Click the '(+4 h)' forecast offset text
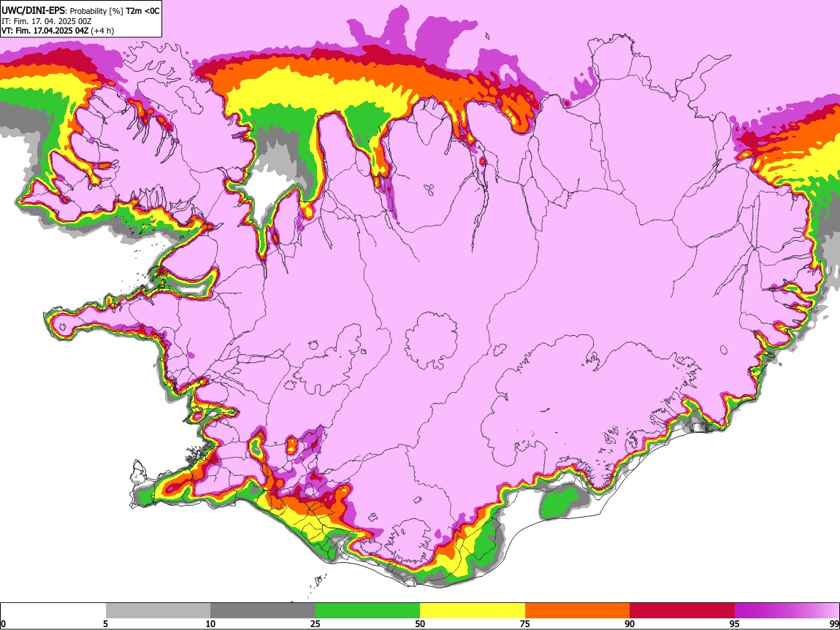The width and height of the screenshot is (840, 630). (102, 31)
